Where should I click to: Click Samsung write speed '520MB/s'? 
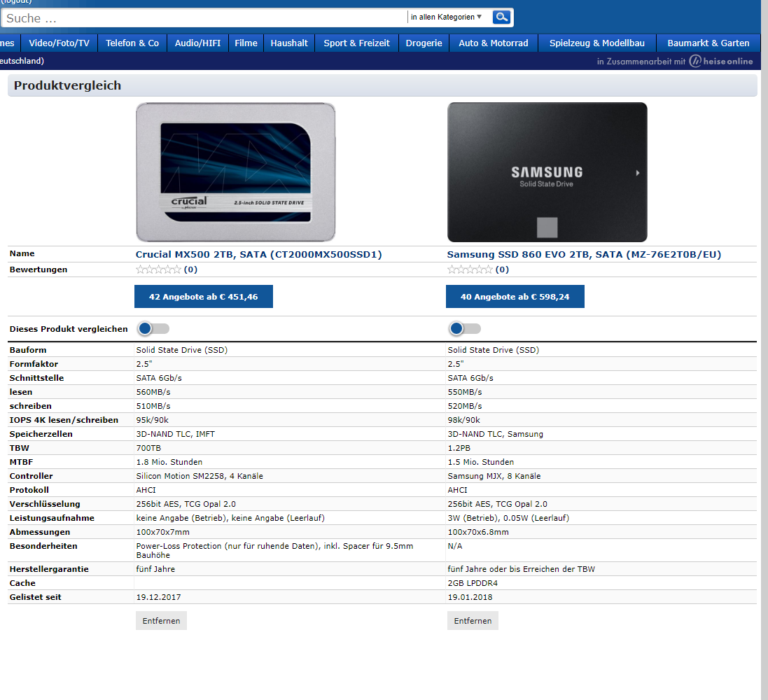[x=465, y=405]
